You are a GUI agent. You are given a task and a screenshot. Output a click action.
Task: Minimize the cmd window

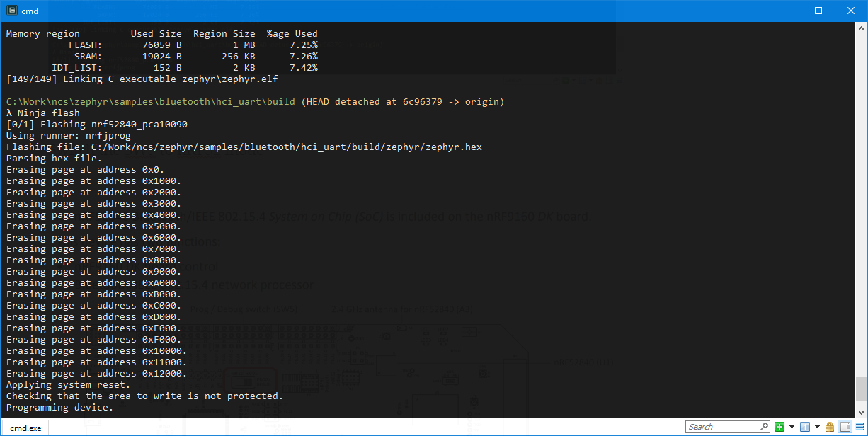[x=787, y=11]
